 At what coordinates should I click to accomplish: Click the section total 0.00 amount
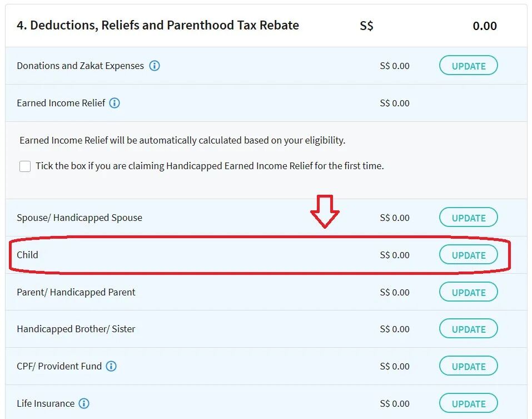(x=484, y=26)
